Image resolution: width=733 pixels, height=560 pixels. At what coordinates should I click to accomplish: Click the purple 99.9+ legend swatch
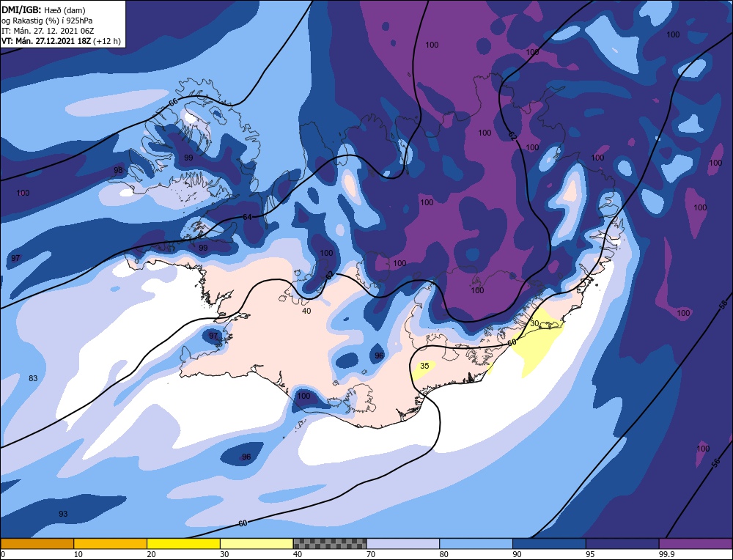pos(696,543)
